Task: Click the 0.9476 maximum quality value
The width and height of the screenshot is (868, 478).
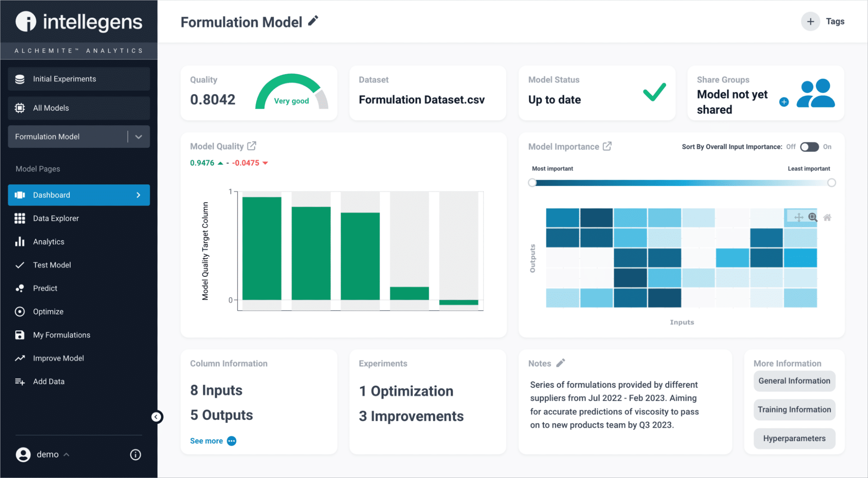Action: [202, 163]
